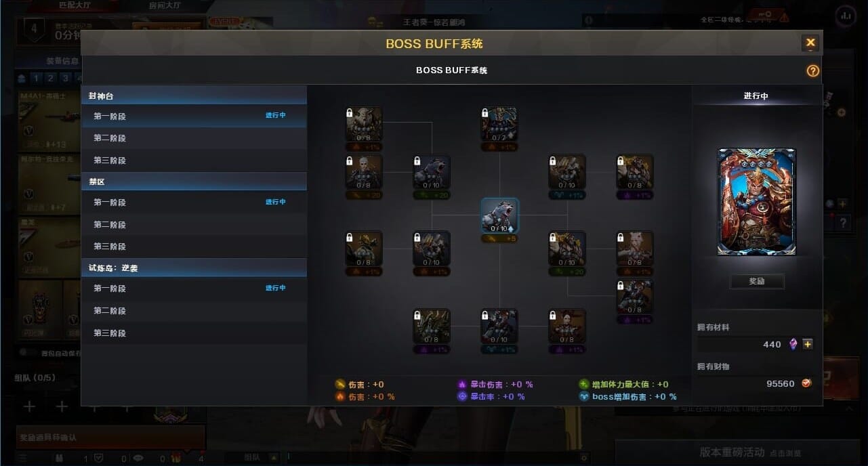Open the boss character card artwork
Viewport: 868px width, 466px height.
click(757, 202)
